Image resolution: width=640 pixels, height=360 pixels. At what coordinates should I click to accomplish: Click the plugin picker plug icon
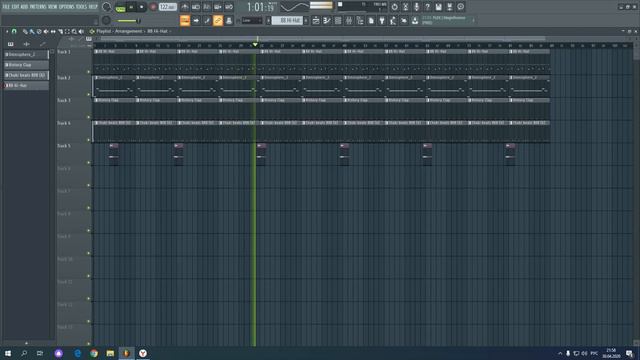[x=382, y=20]
